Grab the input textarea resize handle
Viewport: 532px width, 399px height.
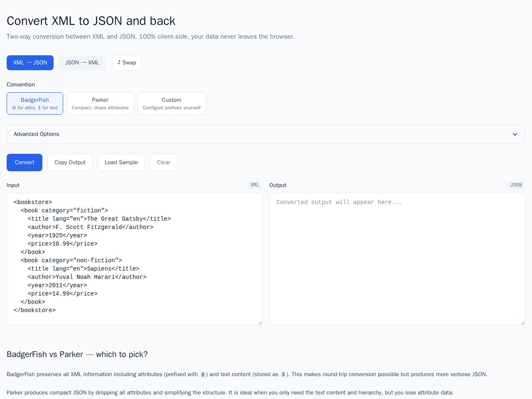tap(260, 323)
